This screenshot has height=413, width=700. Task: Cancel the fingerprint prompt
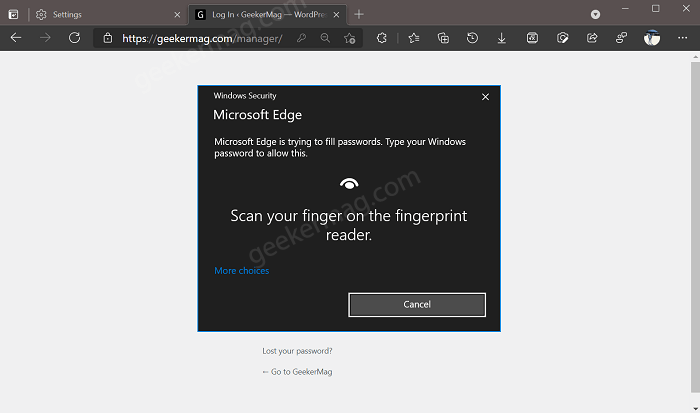[x=417, y=305]
